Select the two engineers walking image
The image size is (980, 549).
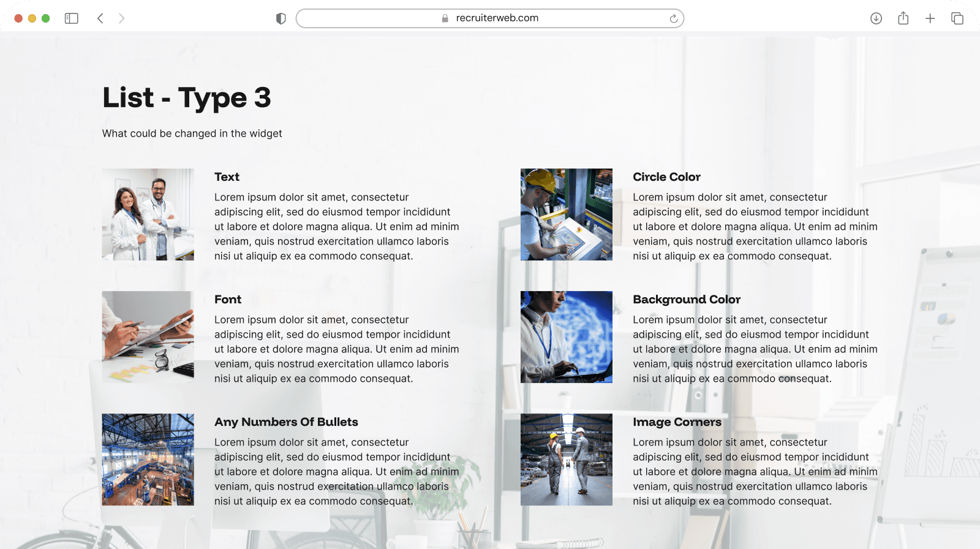567,460
